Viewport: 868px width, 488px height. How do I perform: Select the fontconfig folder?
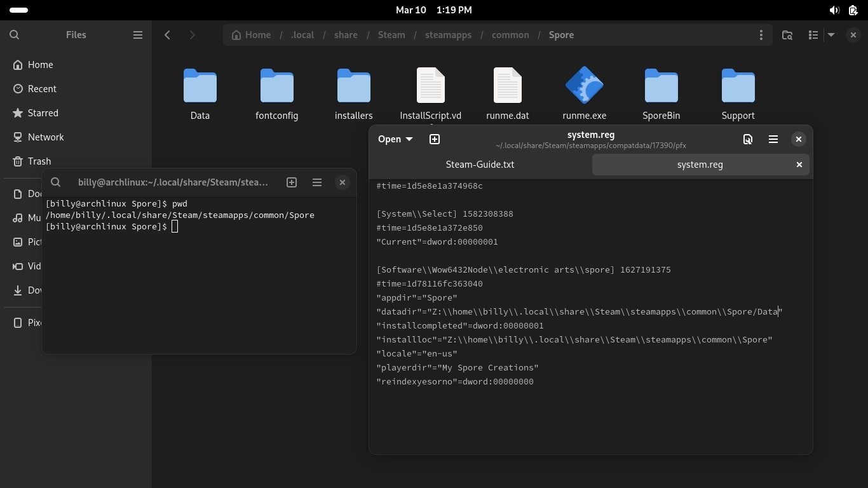[x=277, y=94]
